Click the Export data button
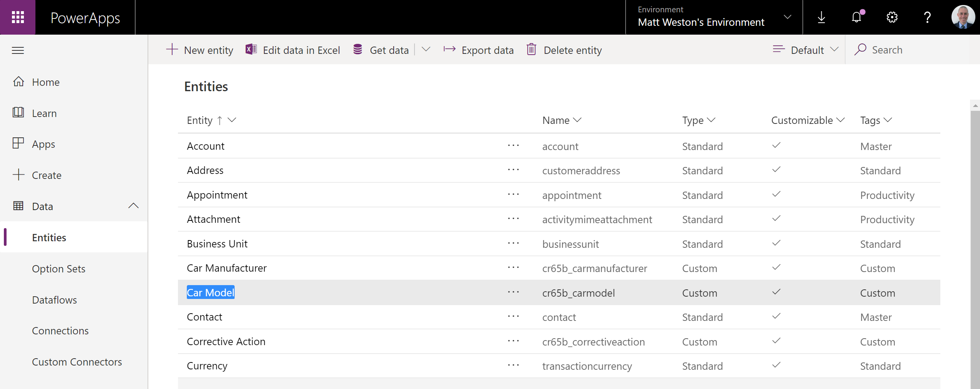Viewport: 980px width, 389px height. pyautogui.click(x=478, y=50)
